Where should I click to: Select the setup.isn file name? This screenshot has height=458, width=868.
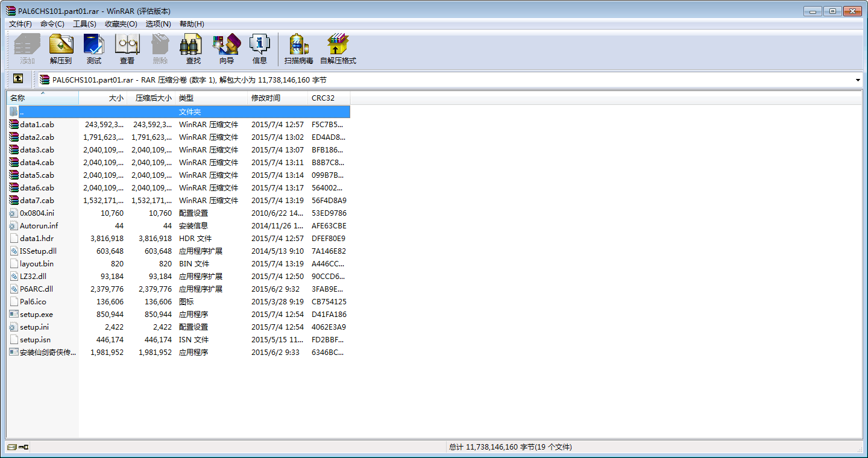[35, 339]
